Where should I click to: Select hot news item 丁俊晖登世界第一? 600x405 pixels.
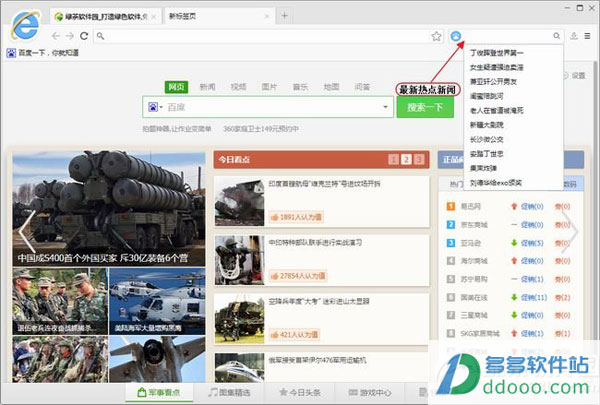(497, 53)
